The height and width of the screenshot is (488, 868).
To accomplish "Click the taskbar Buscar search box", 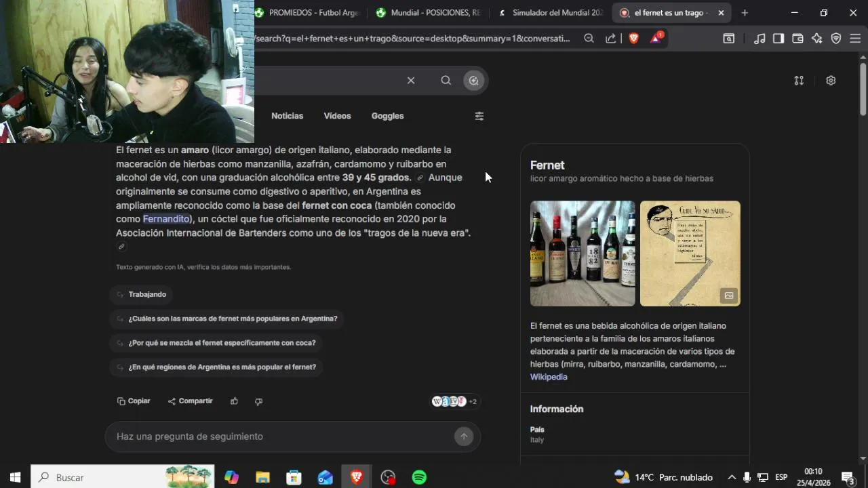I will [x=123, y=477].
